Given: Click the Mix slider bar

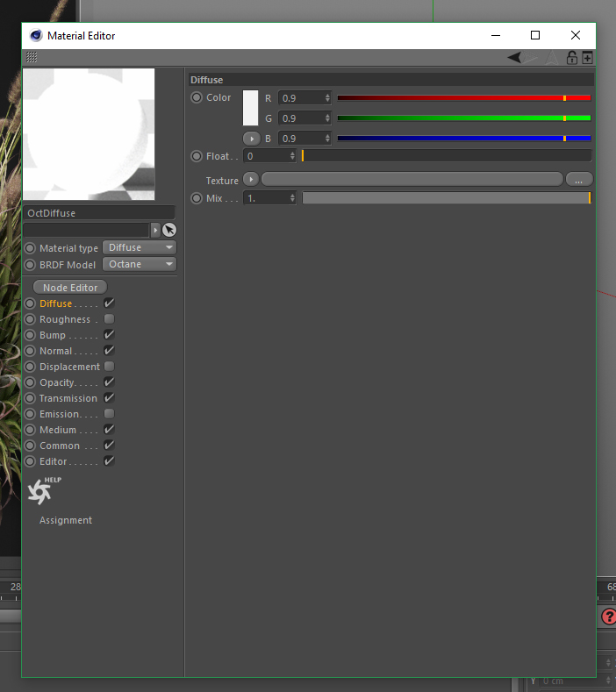Looking at the screenshot, I should coord(447,198).
